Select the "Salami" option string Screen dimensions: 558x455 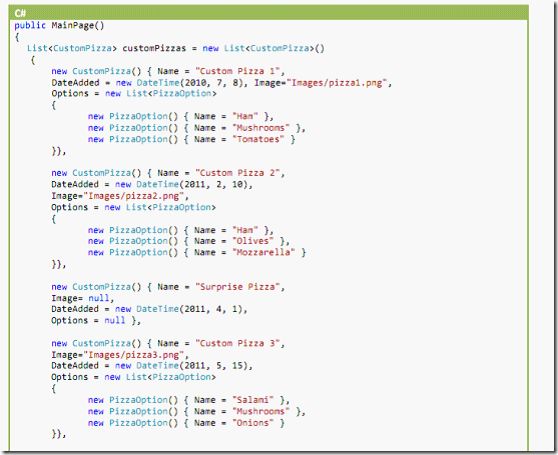tap(253, 400)
